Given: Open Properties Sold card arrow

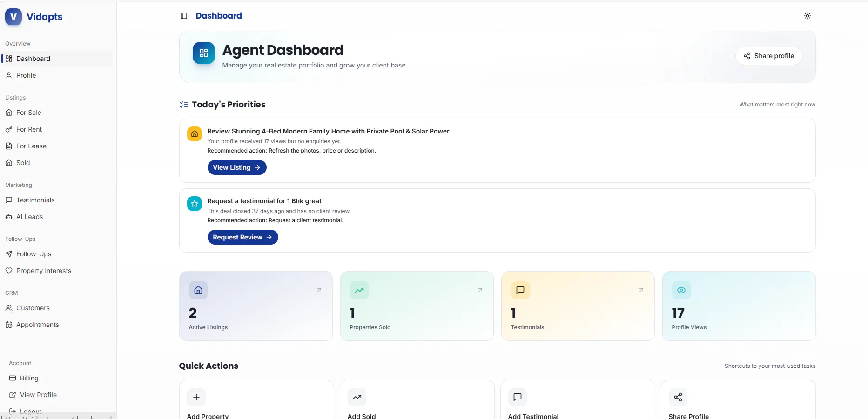Looking at the screenshot, I should pyautogui.click(x=480, y=290).
